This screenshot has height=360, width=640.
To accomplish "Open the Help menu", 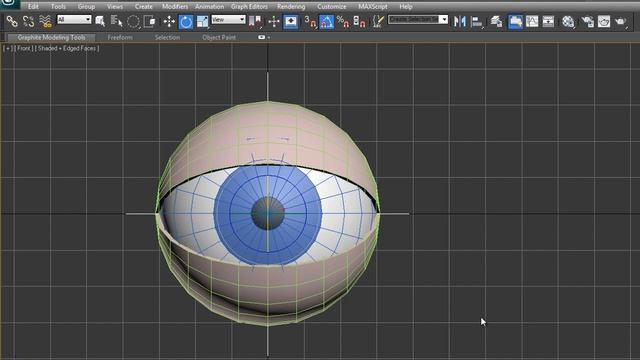I will [x=406, y=7].
